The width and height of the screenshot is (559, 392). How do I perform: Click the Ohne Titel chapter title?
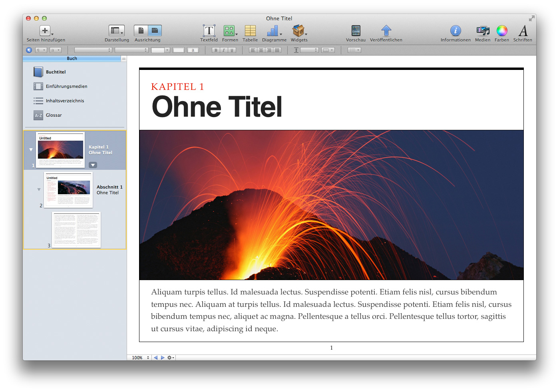point(217,107)
